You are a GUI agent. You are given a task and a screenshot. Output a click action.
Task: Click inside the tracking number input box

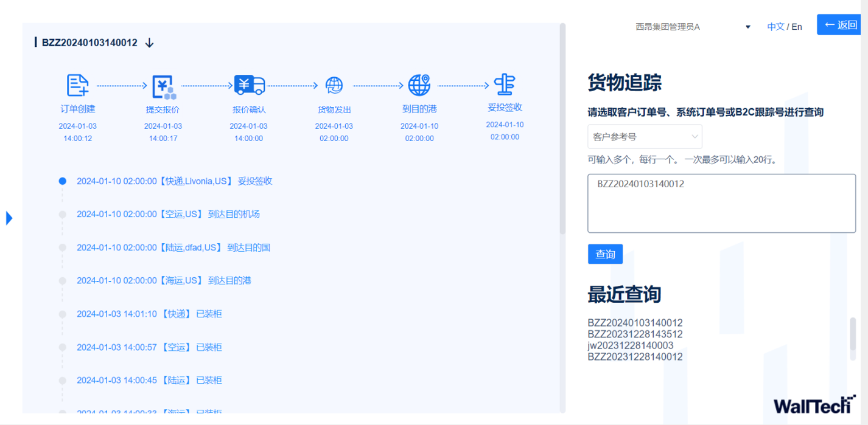(x=721, y=202)
